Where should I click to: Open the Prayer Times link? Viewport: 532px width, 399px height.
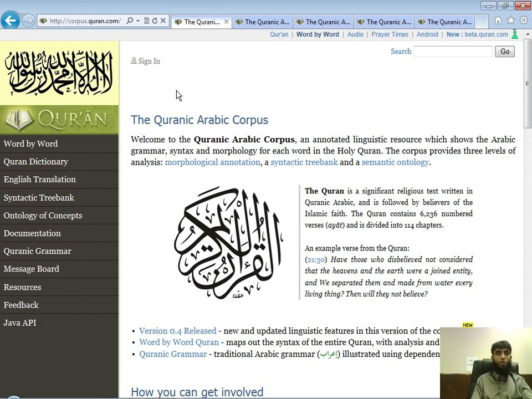point(390,34)
